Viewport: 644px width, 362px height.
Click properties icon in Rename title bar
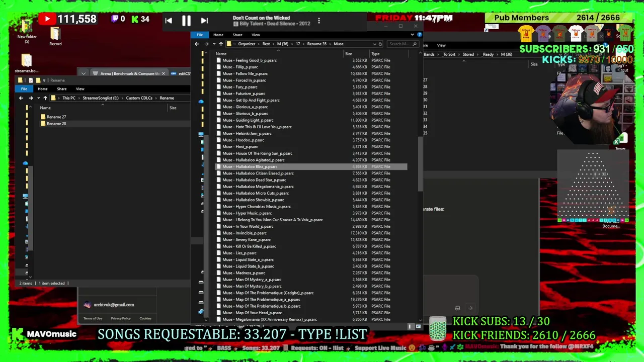coord(31,80)
